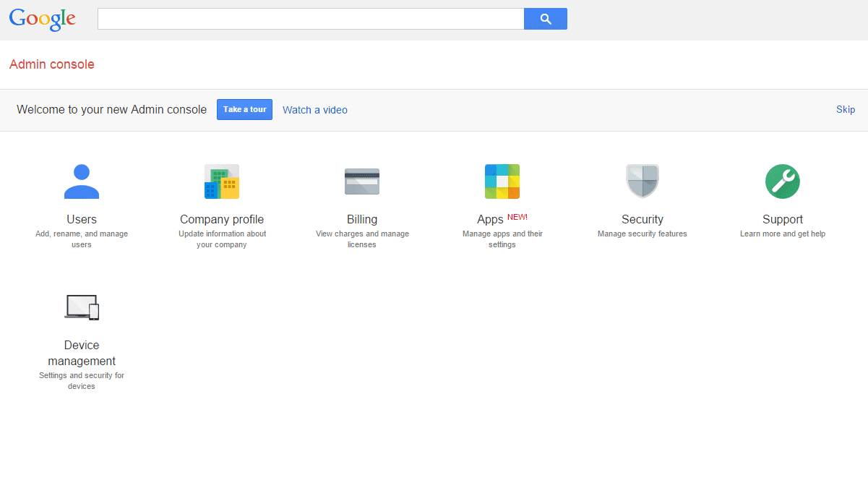The height and width of the screenshot is (488, 868).
Task: Focus the search input field
Action: 311,18
